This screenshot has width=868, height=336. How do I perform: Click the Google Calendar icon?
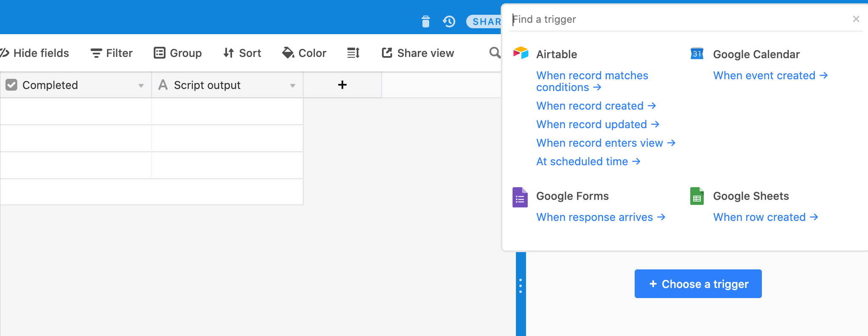coord(697,54)
